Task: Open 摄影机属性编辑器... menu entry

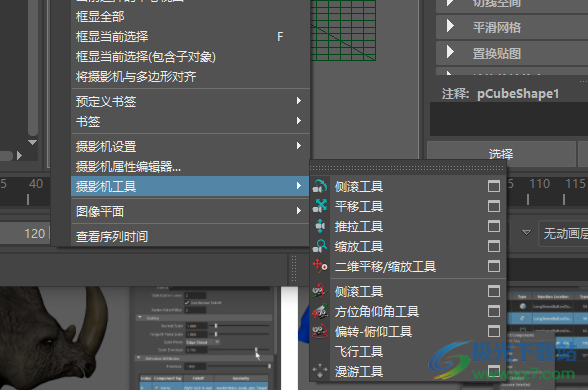Action: (190, 166)
